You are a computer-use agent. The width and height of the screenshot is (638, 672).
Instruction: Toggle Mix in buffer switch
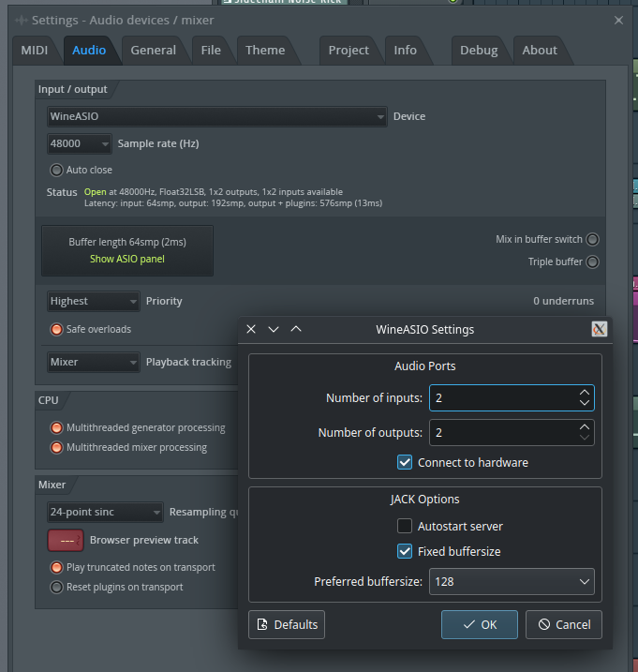pyautogui.click(x=593, y=239)
